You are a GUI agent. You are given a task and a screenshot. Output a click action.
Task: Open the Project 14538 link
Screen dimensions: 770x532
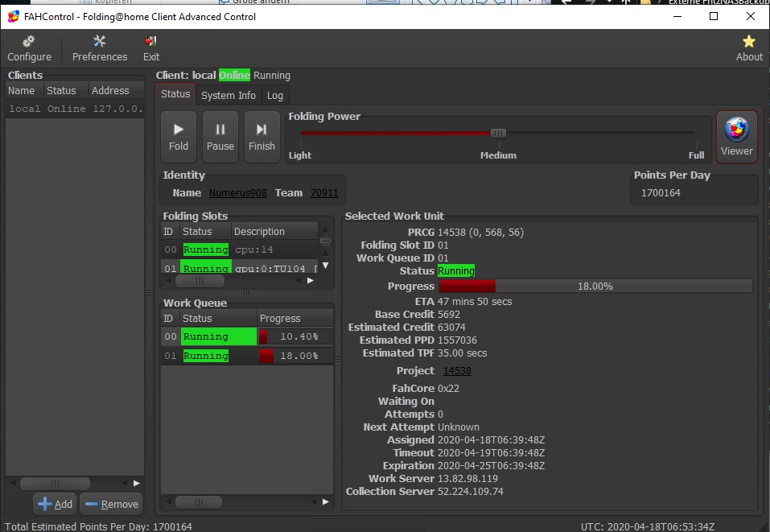click(x=457, y=371)
